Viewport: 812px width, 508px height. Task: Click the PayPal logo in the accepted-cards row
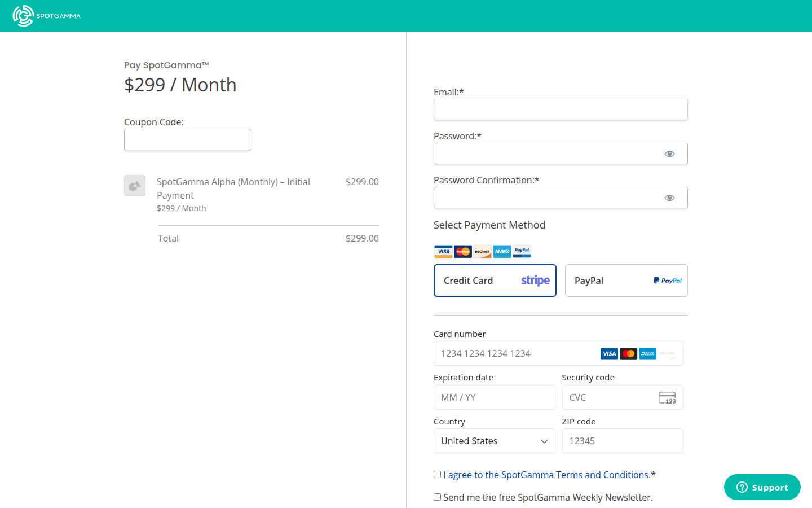522,252
